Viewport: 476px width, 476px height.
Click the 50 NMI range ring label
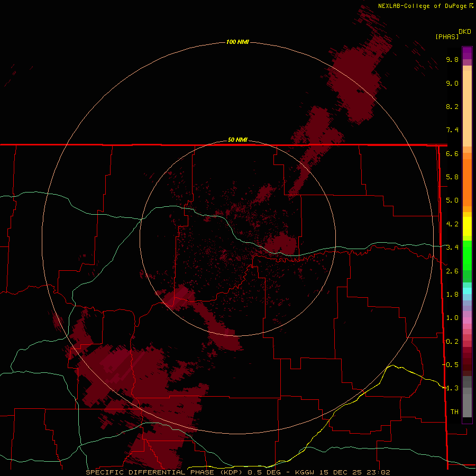237,140
